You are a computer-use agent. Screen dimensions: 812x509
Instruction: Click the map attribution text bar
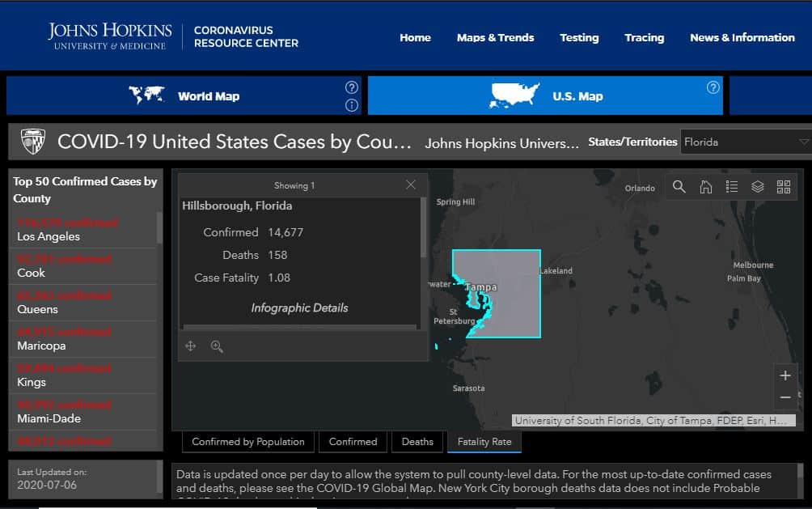(x=653, y=420)
